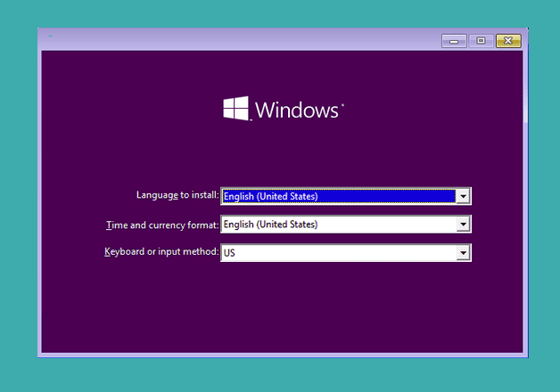This screenshot has width=560, height=392.
Task: Select the highlighted English (United States) language field
Action: pos(339,196)
